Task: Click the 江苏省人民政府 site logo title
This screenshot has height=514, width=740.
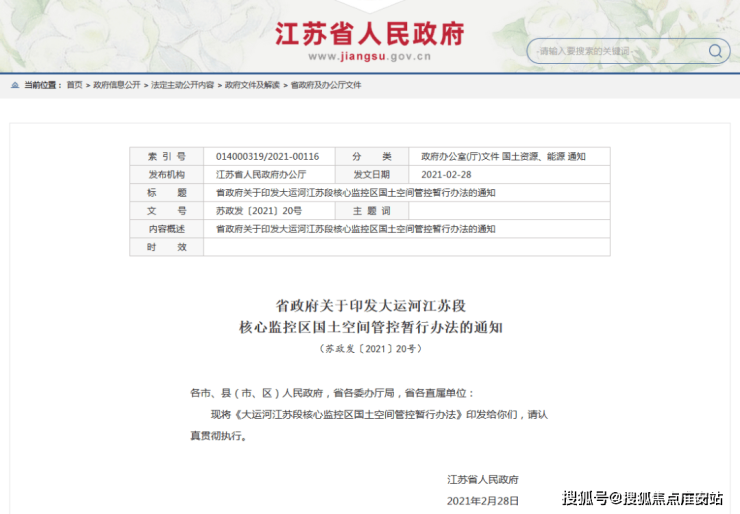Action: click(x=370, y=34)
